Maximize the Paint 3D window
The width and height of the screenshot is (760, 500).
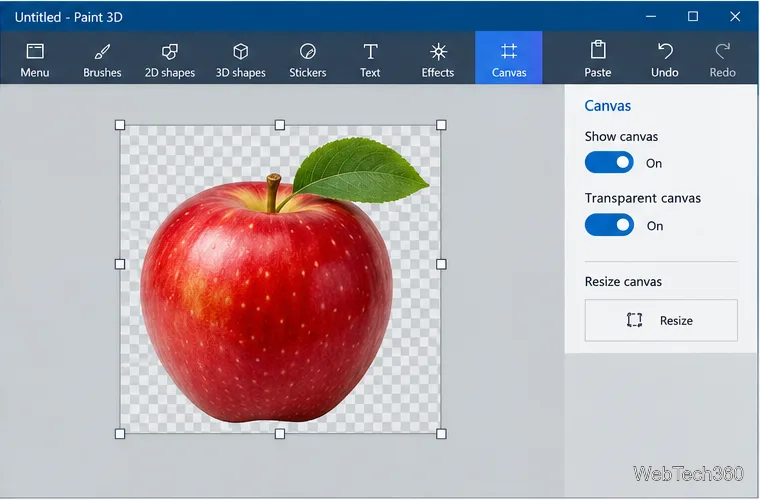click(693, 16)
